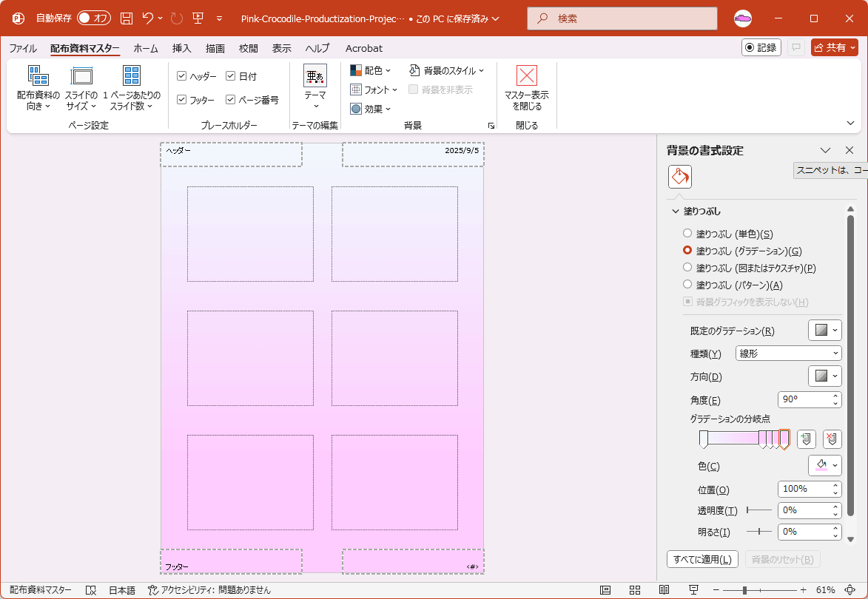Select 塗りつぶし (図またはテクスチャ) option
The width and height of the screenshot is (868, 599).
tap(687, 267)
